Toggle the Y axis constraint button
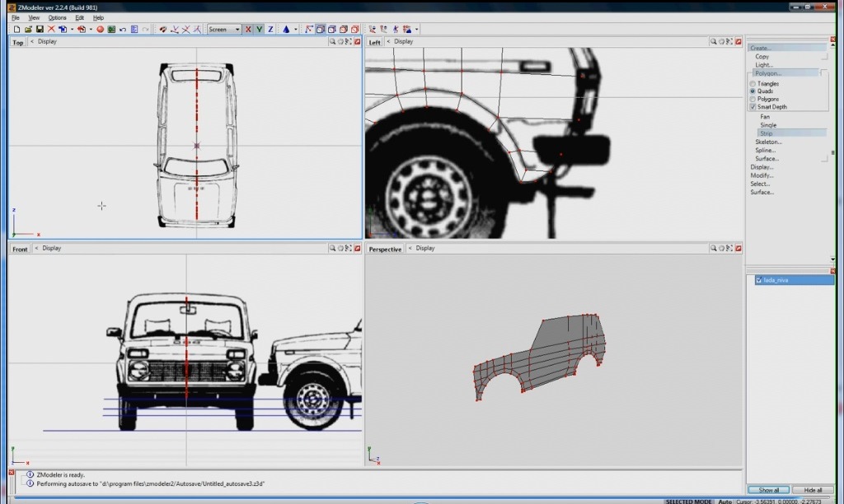 (259, 29)
